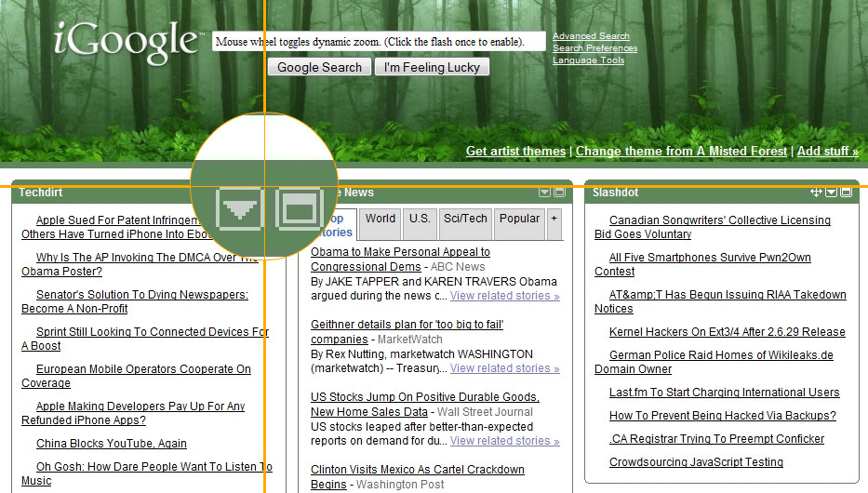Switch to the World news tab

[x=381, y=219]
